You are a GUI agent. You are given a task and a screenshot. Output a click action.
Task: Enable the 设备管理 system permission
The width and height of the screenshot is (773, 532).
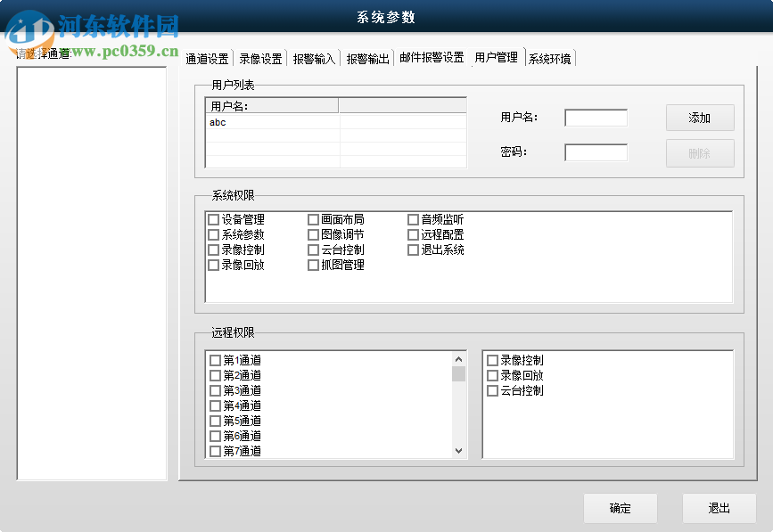[x=212, y=218]
